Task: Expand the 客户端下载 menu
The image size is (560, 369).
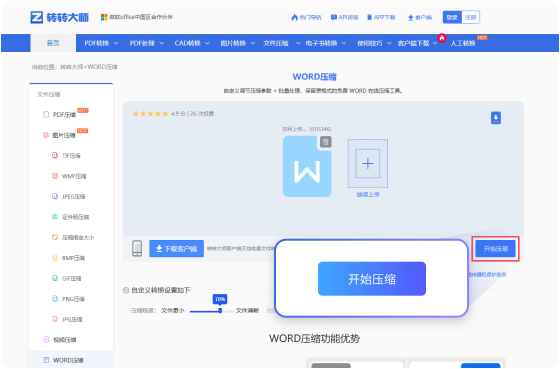Action: coord(417,43)
